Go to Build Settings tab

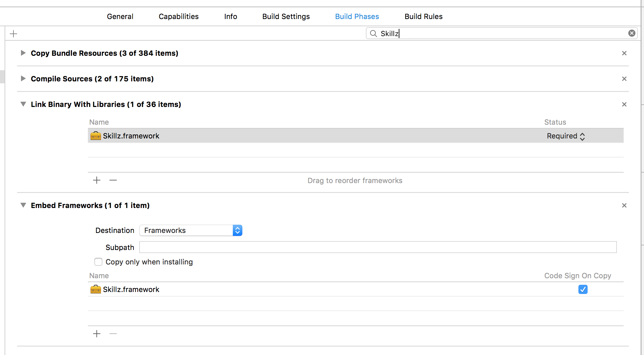pos(286,16)
